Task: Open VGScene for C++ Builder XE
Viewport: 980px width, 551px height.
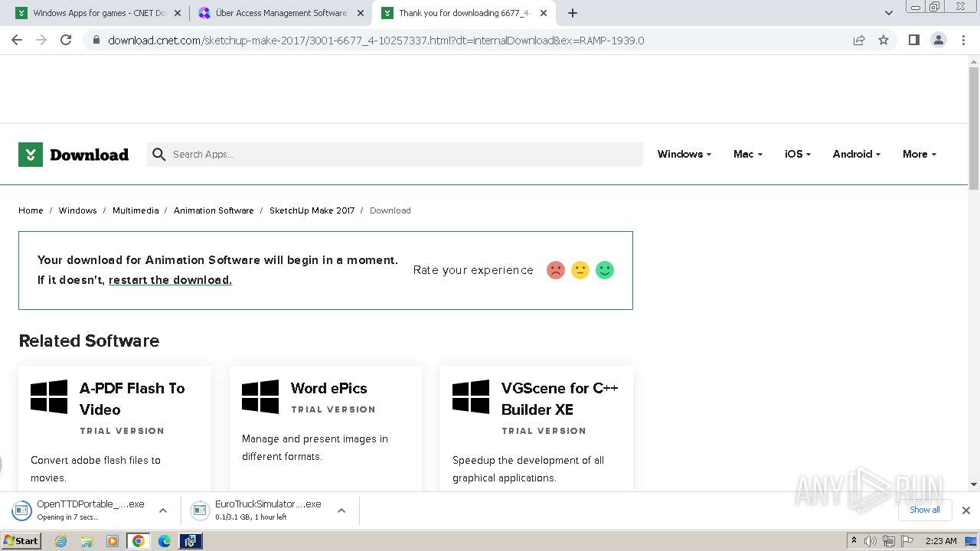Action: click(560, 399)
